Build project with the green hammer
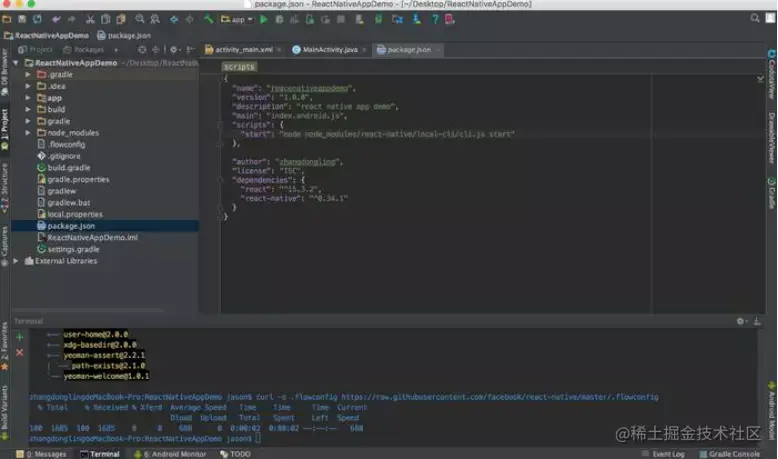778x459 pixels. (x=208, y=19)
